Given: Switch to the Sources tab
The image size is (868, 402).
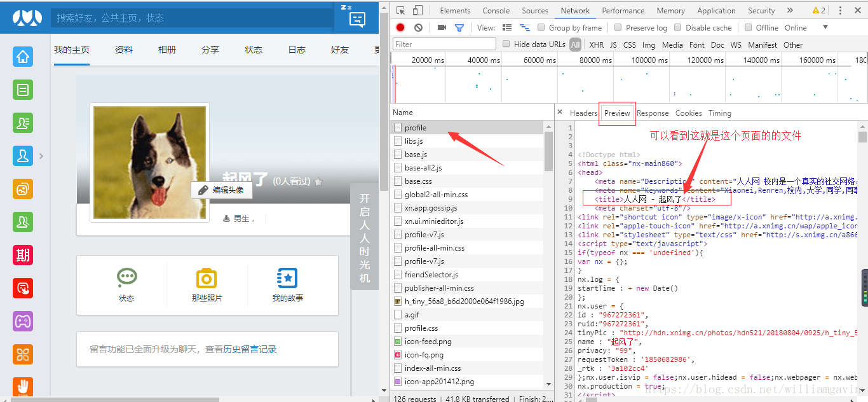Looking at the screenshot, I should (535, 10).
